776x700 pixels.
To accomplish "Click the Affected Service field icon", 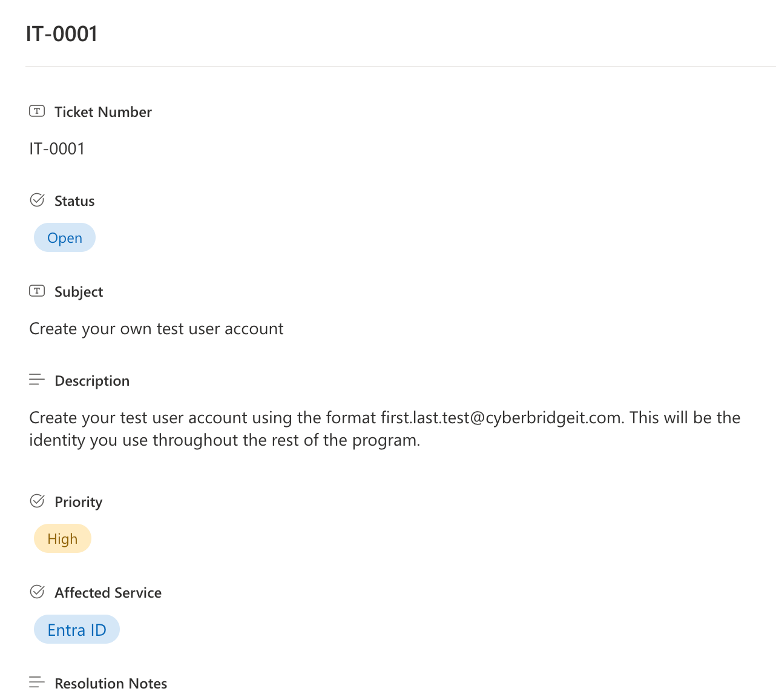I will click(x=37, y=592).
